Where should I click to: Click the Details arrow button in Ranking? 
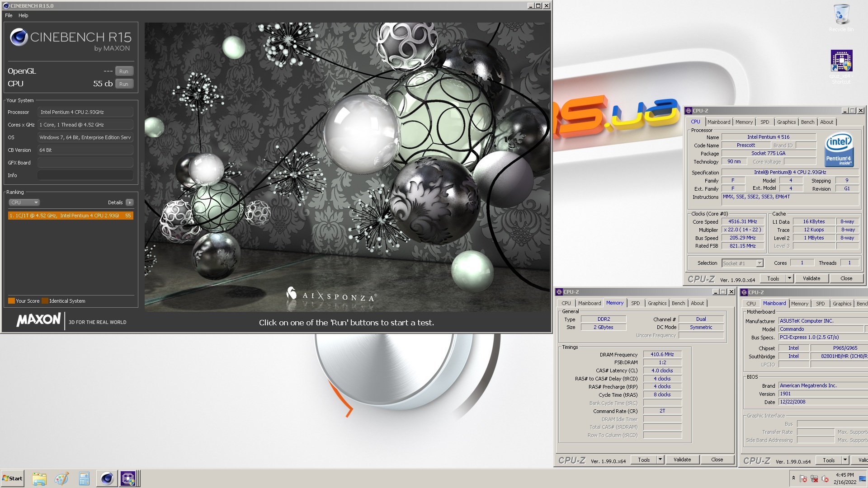coord(130,202)
